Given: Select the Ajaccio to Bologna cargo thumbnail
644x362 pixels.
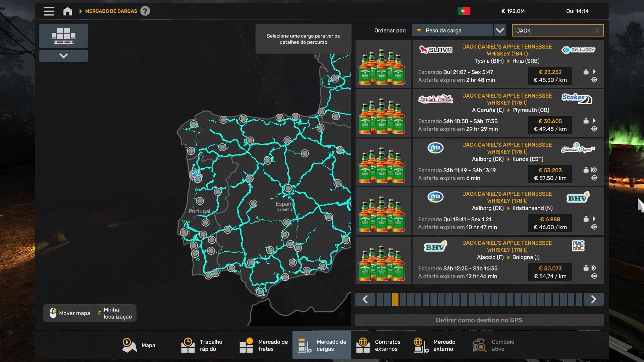Looking at the screenshot, I should pyautogui.click(x=383, y=260).
